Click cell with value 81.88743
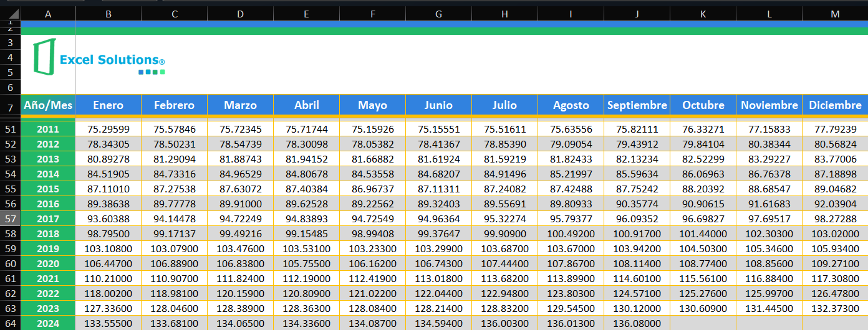 pyautogui.click(x=241, y=159)
